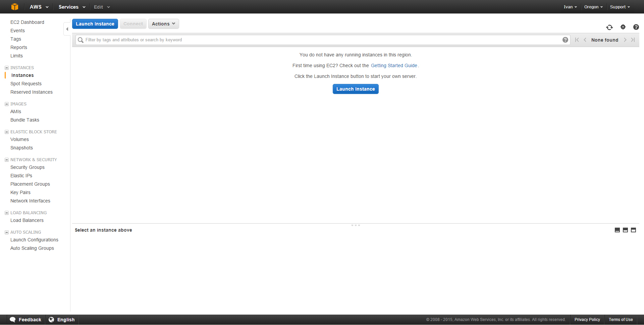Collapse the IMAGES section

pyautogui.click(x=6, y=104)
